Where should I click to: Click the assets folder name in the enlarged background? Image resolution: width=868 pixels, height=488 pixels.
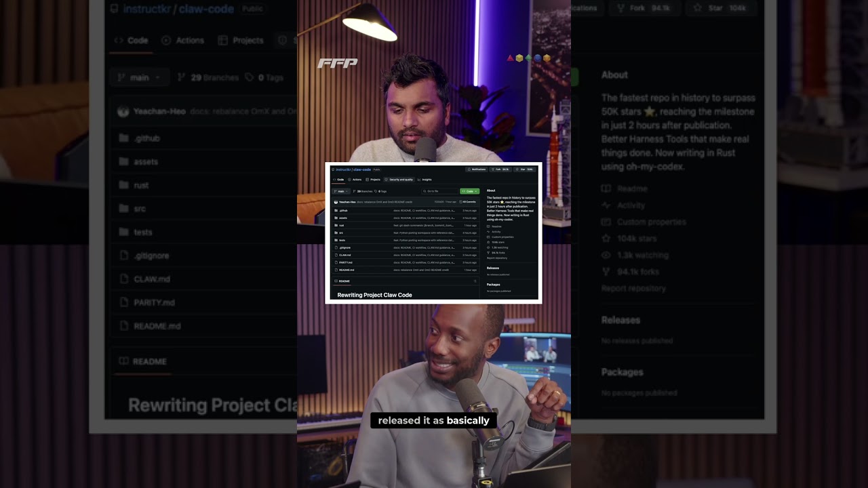coord(146,161)
